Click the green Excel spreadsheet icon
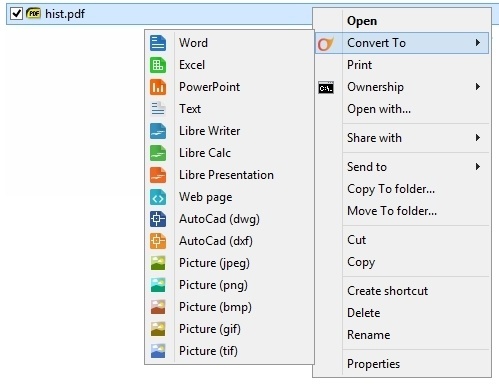 [158, 65]
